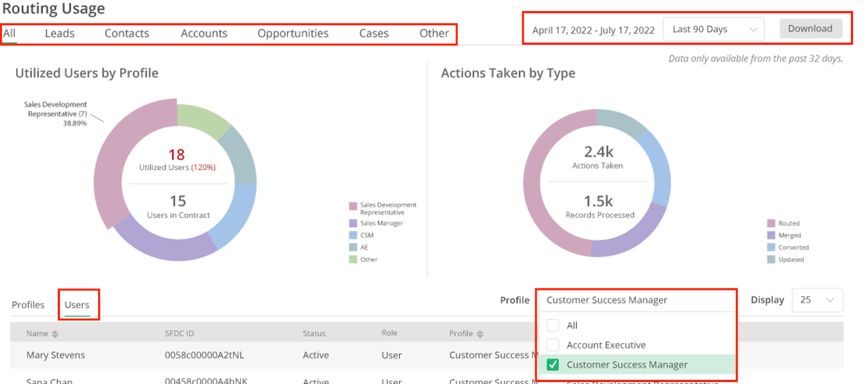This screenshot has height=384, width=868.
Task: Sort the table by Name column arrows
Action: 55,334
